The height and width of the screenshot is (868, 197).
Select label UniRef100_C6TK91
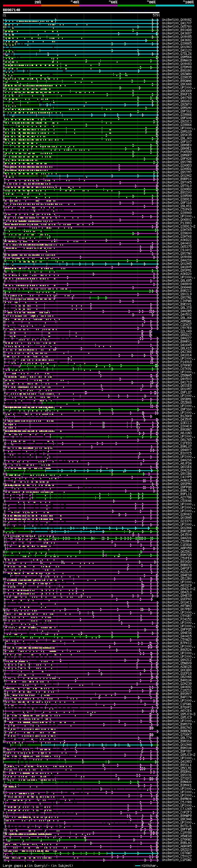(x=177, y=369)
